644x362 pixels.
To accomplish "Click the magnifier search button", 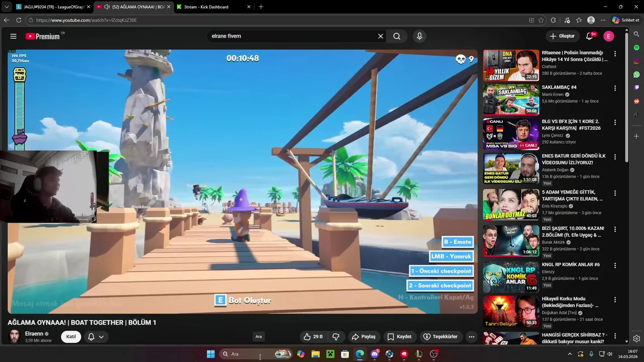I will tap(397, 36).
